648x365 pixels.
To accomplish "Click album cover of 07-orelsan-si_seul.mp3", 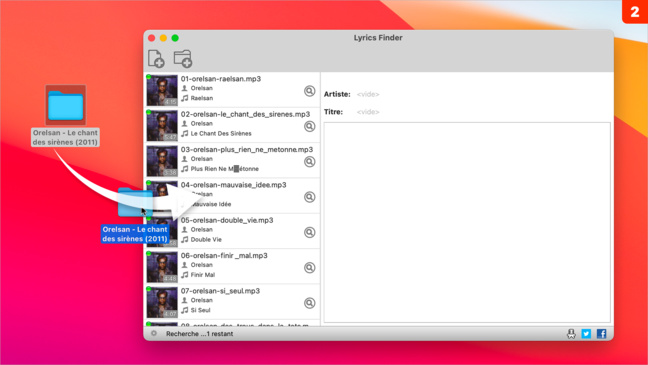I will click(162, 302).
